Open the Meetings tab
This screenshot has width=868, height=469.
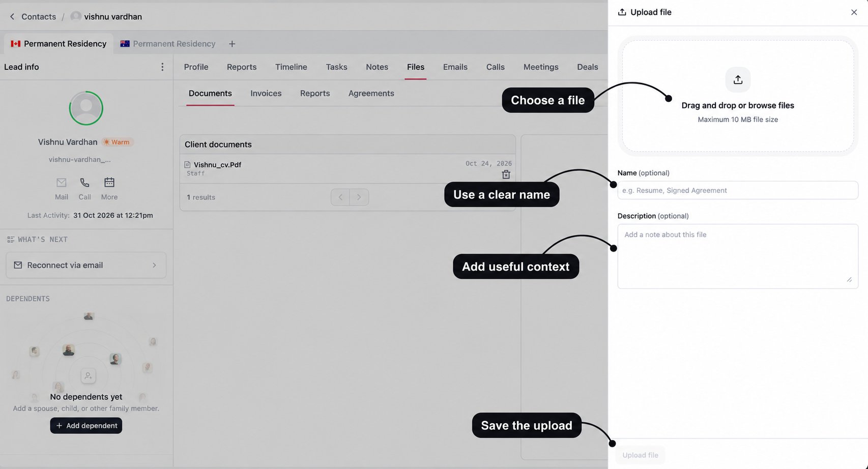pos(541,67)
